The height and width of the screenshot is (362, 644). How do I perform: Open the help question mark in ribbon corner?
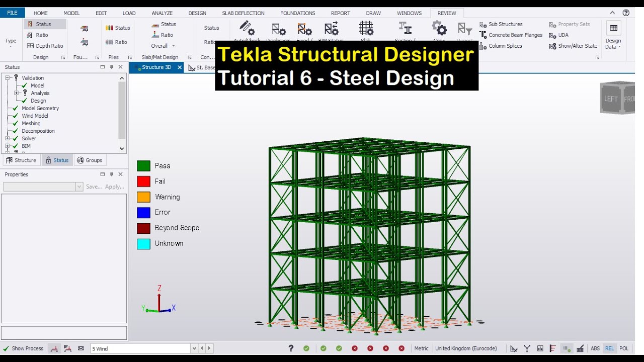point(625,13)
